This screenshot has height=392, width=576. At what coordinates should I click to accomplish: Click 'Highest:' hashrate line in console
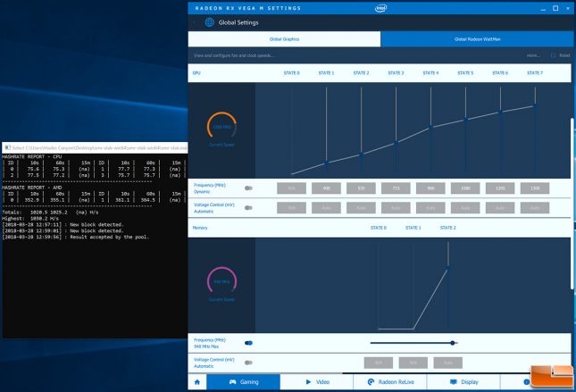point(30,218)
